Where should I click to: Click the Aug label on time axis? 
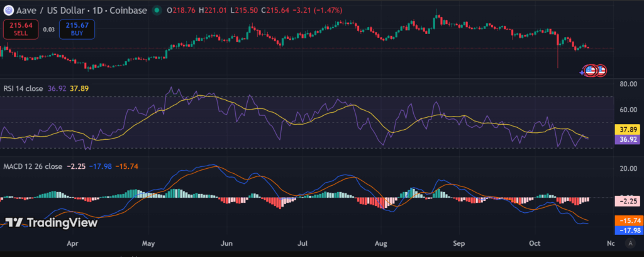pyautogui.click(x=381, y=241)
